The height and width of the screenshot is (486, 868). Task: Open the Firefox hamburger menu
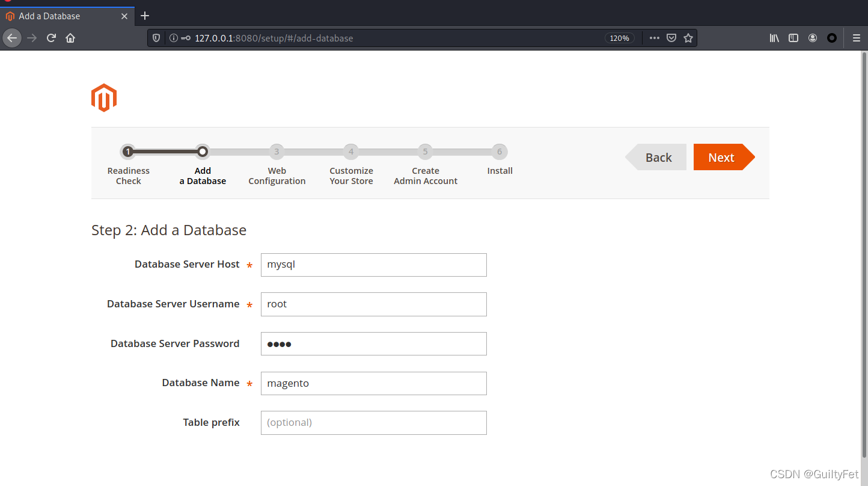point(856,37)
